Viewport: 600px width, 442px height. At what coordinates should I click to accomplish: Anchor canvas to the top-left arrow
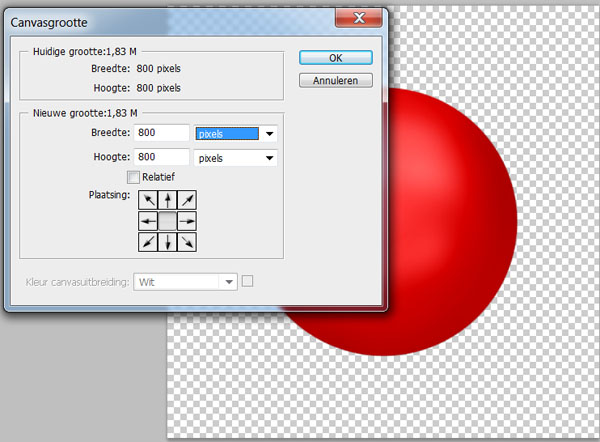coord(148,200)
